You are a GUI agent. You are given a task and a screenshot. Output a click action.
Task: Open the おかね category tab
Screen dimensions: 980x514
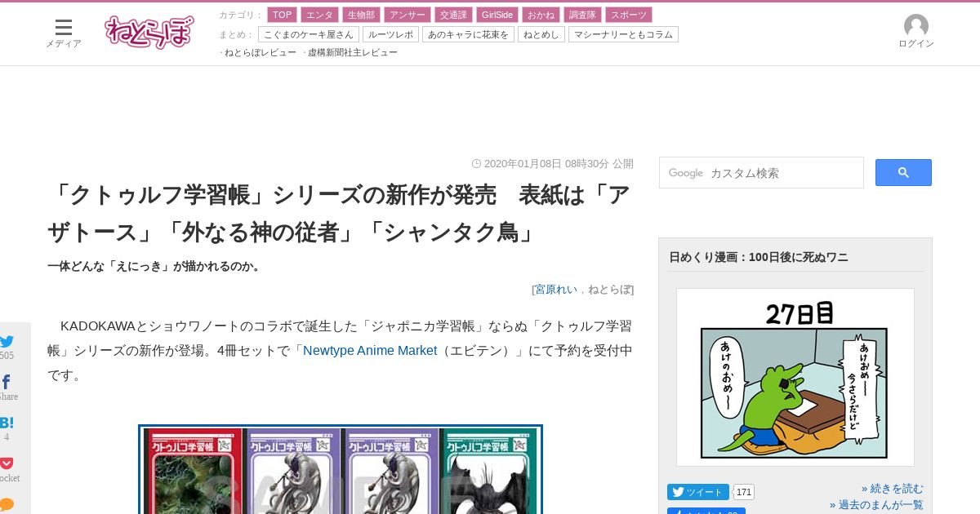tap(541, 15)
